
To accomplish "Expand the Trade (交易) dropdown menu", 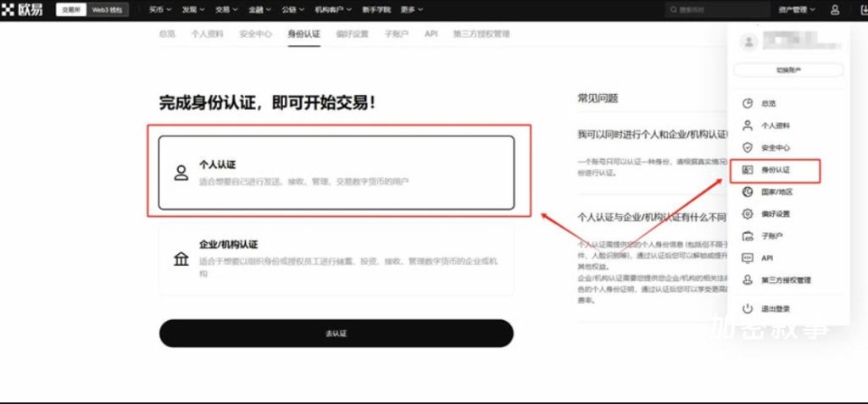I will click(x=226, y=10).
